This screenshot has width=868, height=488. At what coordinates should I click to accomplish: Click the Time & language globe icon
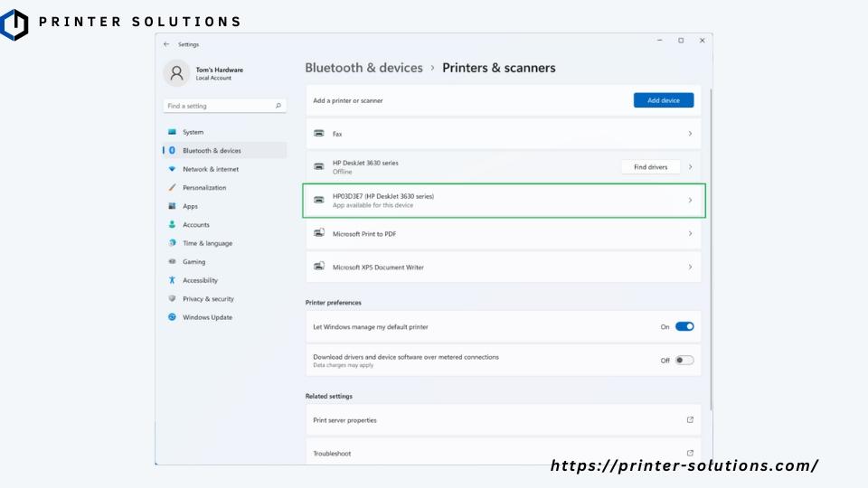(x=172, y=243)
